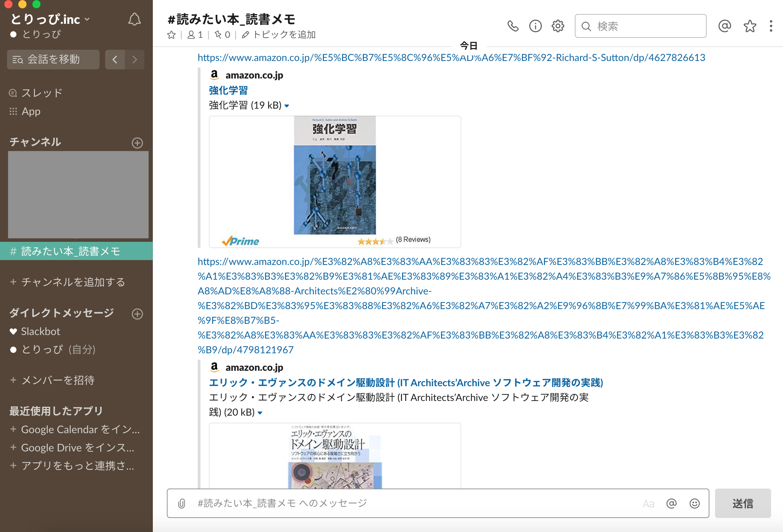Go back in history arrow
This screenshot has height=532, width=783.
[x=115, y=59]
